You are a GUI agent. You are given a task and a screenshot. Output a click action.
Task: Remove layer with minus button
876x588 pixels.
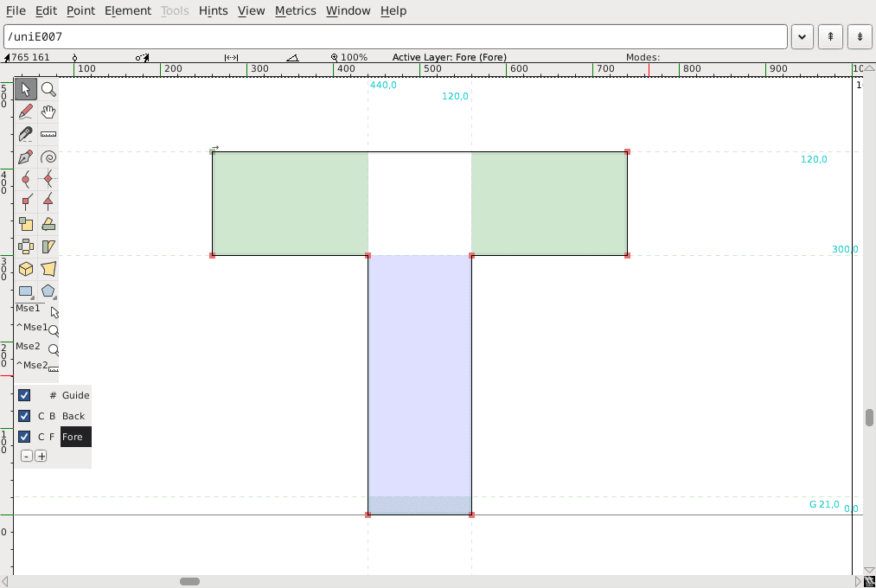(26, 457)
